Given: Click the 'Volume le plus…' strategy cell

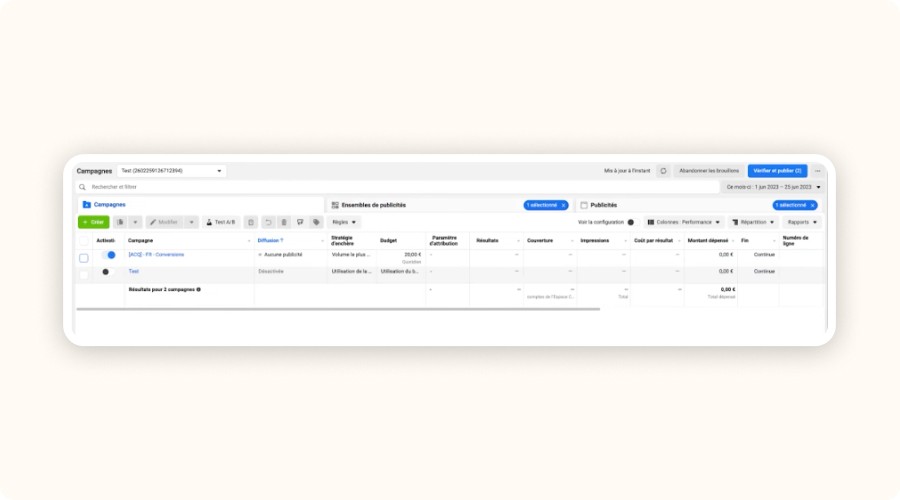Looking at the screenshot, I should pos(351,255).
